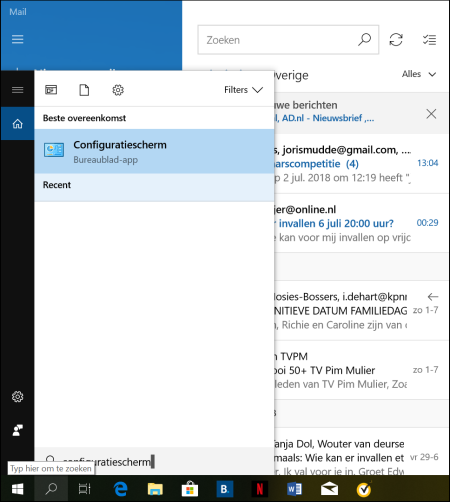The height and width of the screenshot is (502, 450).
Task: Open Word from the taskbar
Action: pyautogui.click(x=294, y=489)
